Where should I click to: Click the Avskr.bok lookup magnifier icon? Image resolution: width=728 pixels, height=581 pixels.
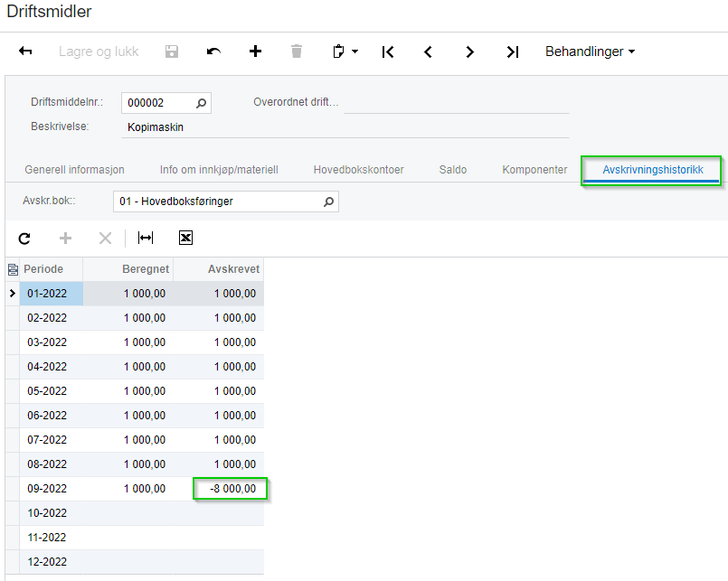click(x=328, y=201)
